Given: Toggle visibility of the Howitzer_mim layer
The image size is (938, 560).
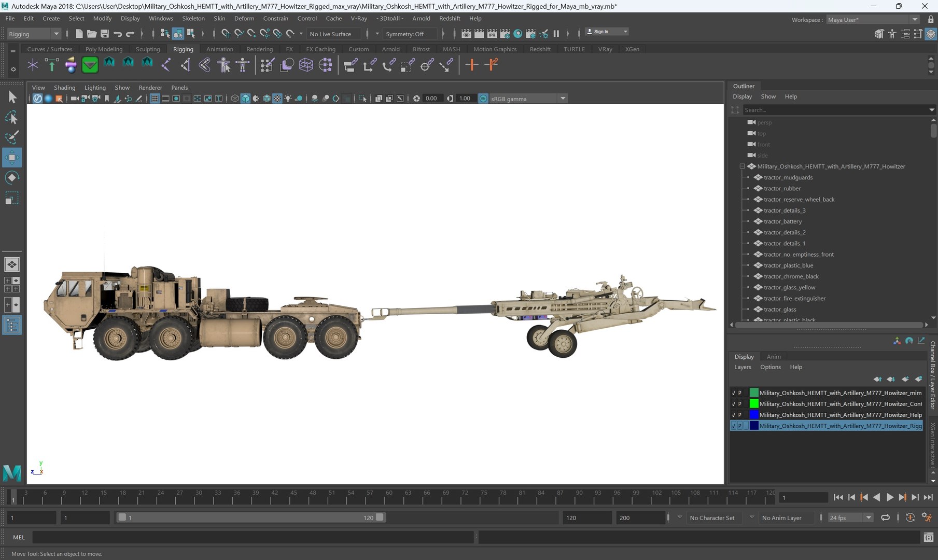Looking at the screenshot, I should pyautogui.click(x=733, y=393).
